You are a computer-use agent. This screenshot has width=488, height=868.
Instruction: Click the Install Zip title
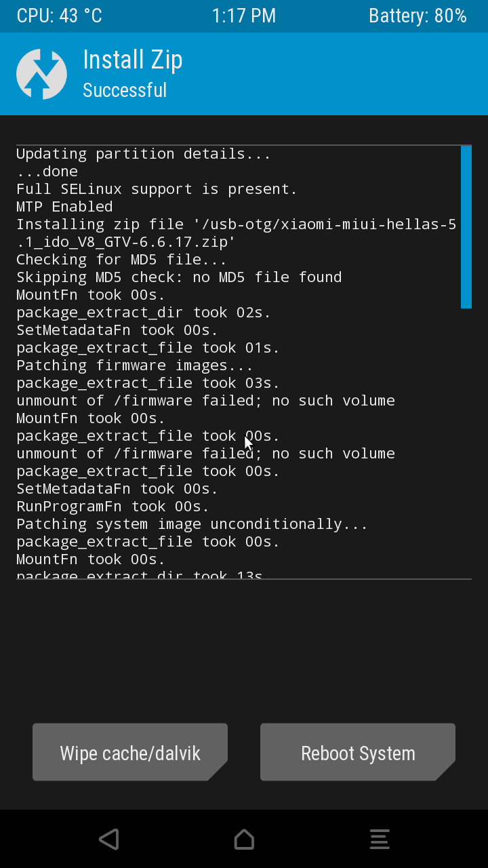coord(133,60)
